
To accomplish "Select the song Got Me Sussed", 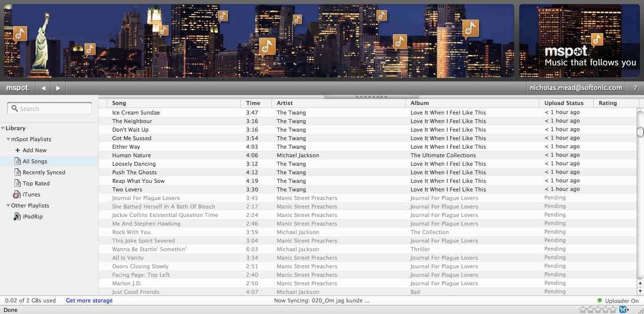I will coord(132,138).
